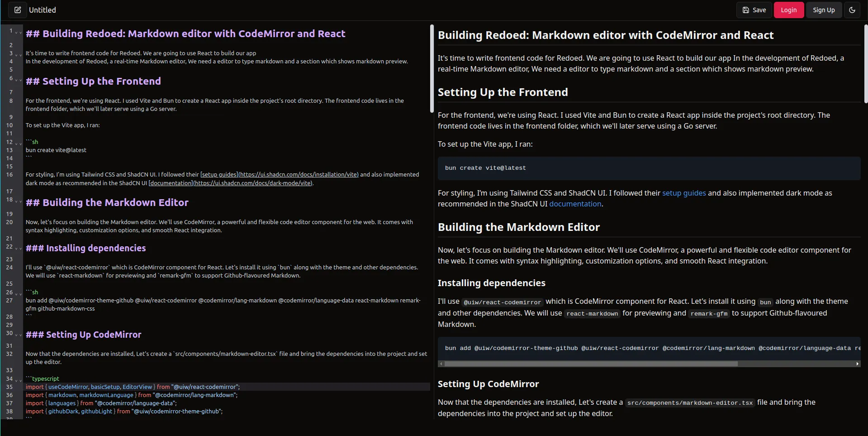Click the 'Building the Markdown Editor' preview heading
868x436 pixels.
(518, 227)
